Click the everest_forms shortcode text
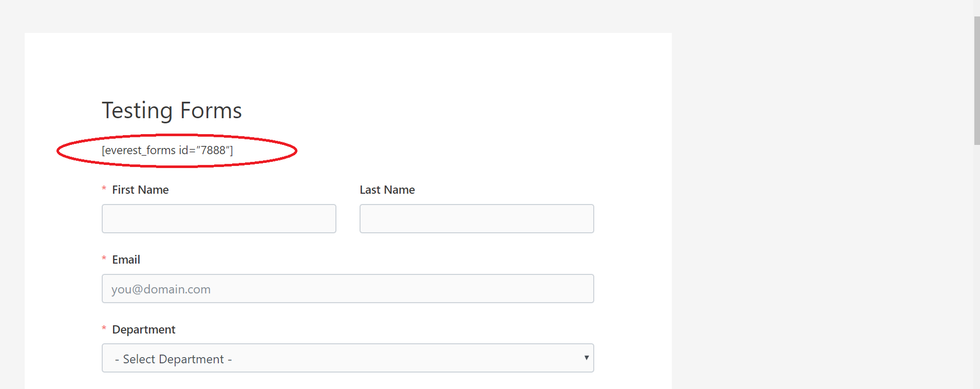Screen dimensions: 980x389 [167, 150]
